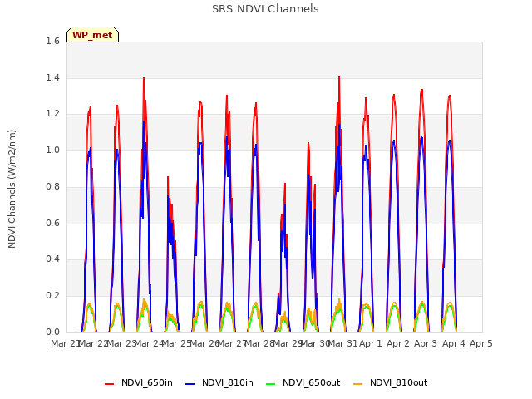This screenshot has height=399, width=532.
Task: Click the Apr 3 x-axis date label
Action: 426,343
